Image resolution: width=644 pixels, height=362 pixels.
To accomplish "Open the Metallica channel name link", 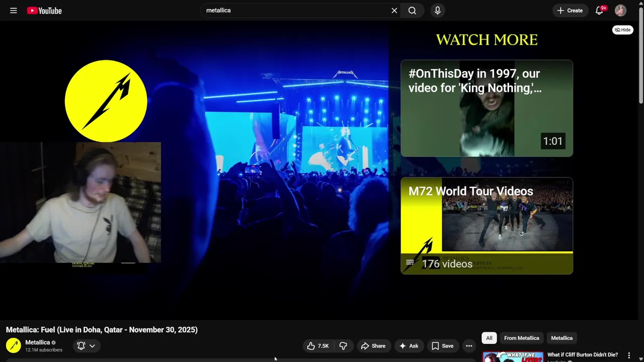I will click(x=38, y=342).
